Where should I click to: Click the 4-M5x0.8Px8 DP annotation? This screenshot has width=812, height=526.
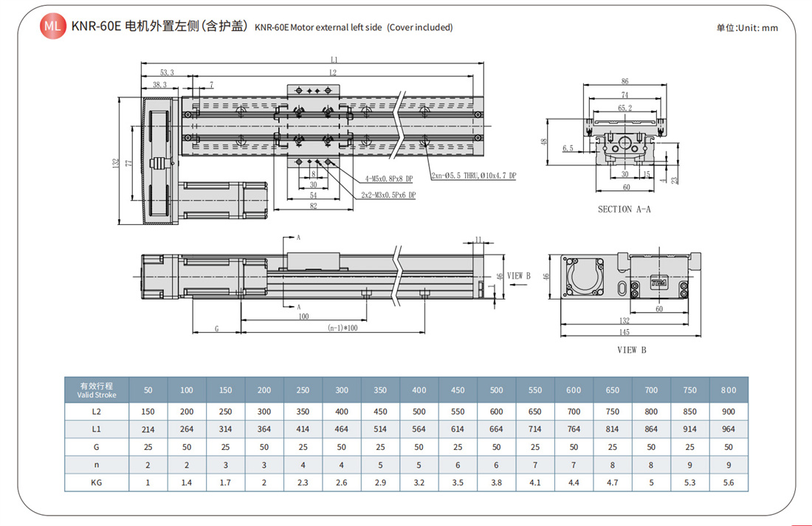point(389,179)
